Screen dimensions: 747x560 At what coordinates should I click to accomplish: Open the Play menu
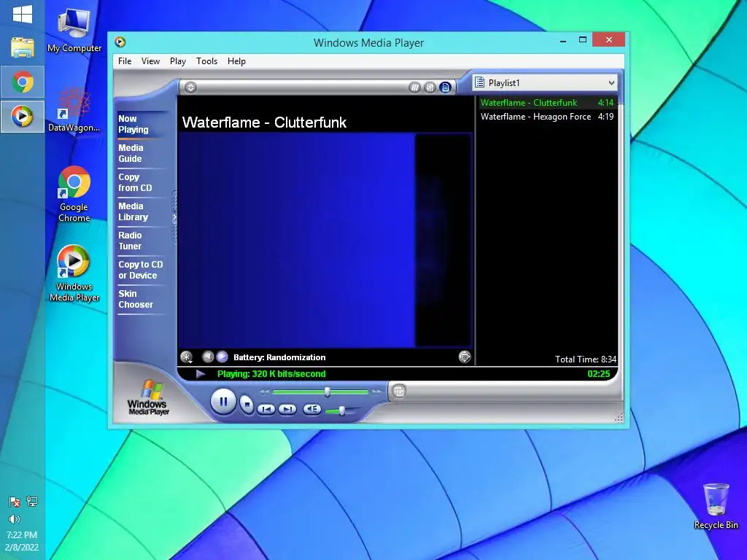(x=178, y=61)
